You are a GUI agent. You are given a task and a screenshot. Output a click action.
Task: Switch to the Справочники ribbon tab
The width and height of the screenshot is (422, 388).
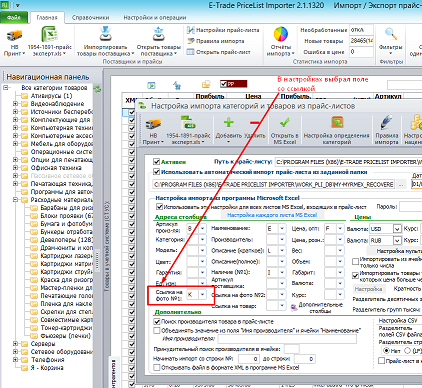(90, 17)
